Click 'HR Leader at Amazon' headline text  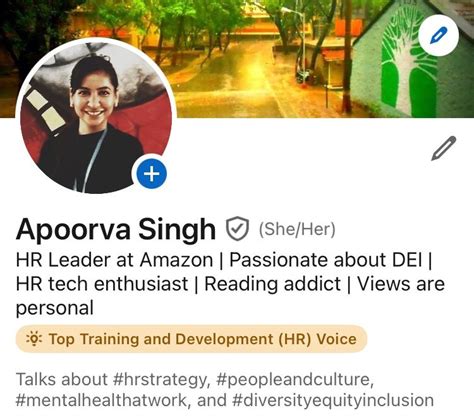(114, 260)
